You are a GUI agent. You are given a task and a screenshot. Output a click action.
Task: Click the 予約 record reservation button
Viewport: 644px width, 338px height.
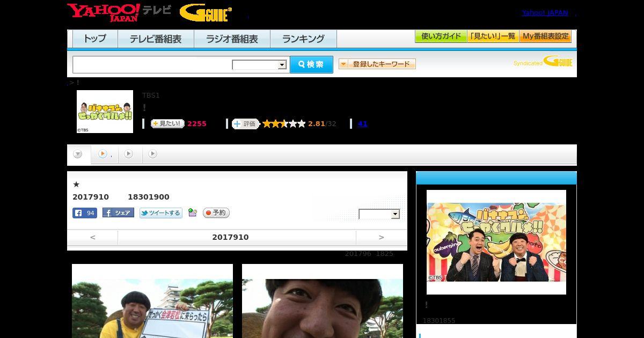pyautogui.click(x=216, y=213)
